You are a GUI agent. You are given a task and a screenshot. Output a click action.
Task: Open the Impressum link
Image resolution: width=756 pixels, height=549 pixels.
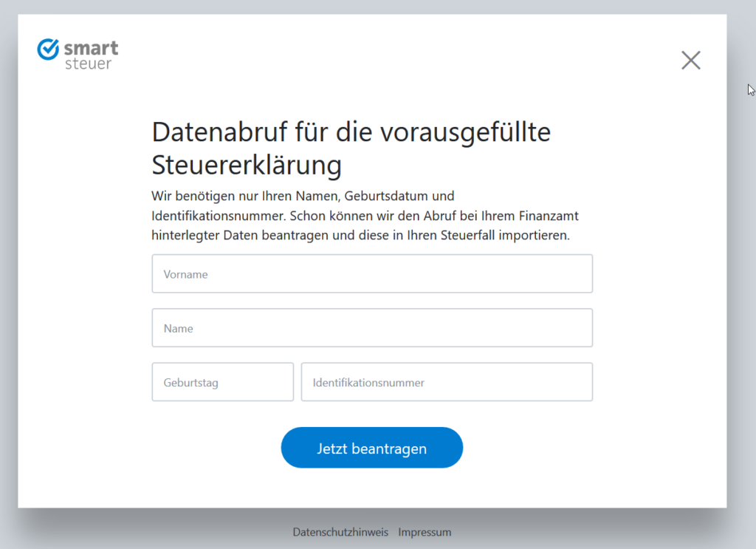[x=425, y=532]
